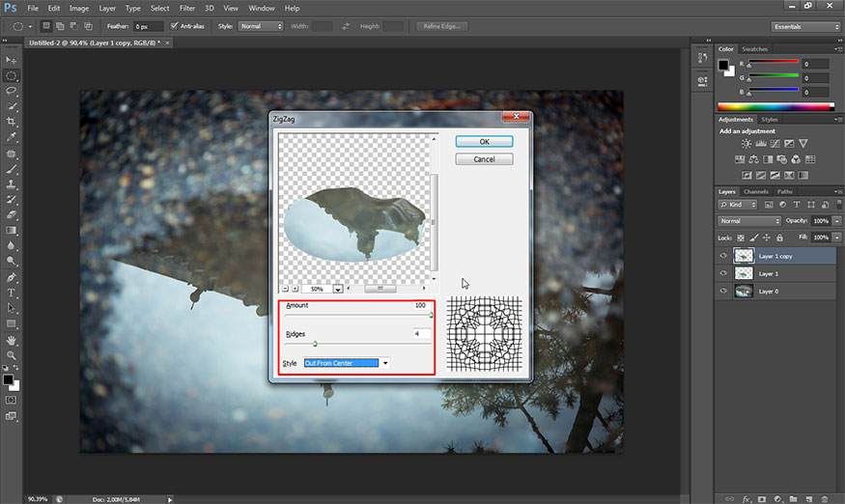Choose the Hand tool

coord(12,340)
